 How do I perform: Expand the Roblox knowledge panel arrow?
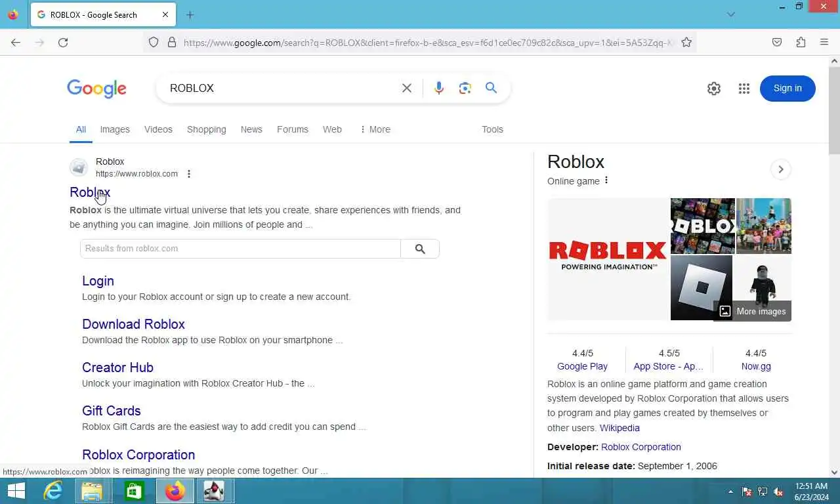pyautogui.click(x=781, y=169)
